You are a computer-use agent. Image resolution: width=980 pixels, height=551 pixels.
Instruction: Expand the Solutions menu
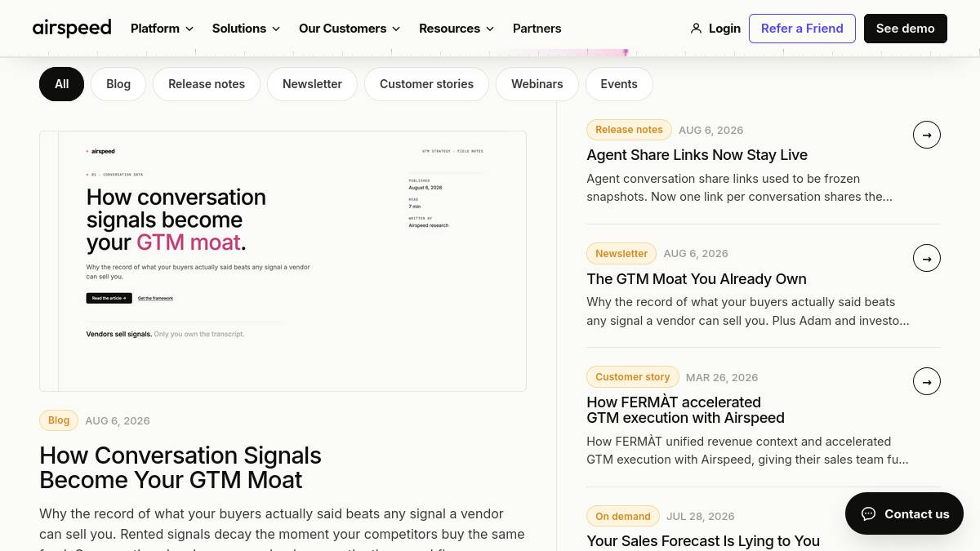click(x=246, y=29)
